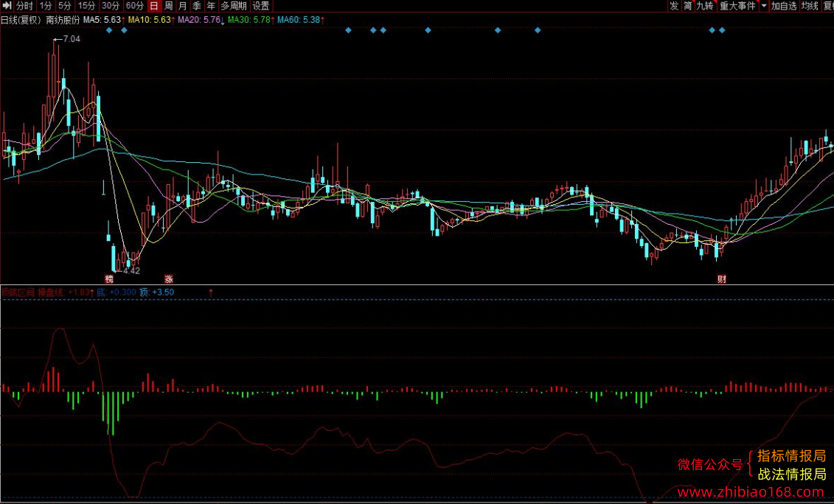Click the 顶: +3.50 indicator value

(156, 292)
